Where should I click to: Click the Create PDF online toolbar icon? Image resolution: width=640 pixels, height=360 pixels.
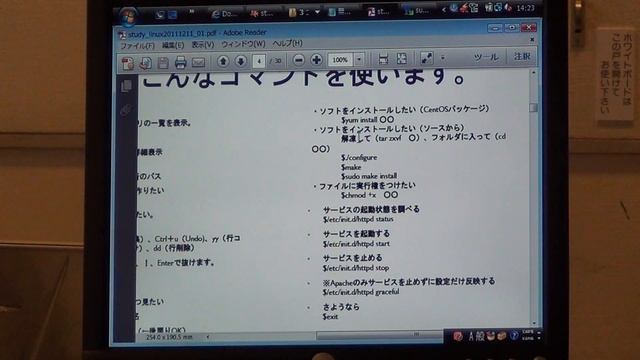(128, 63)
